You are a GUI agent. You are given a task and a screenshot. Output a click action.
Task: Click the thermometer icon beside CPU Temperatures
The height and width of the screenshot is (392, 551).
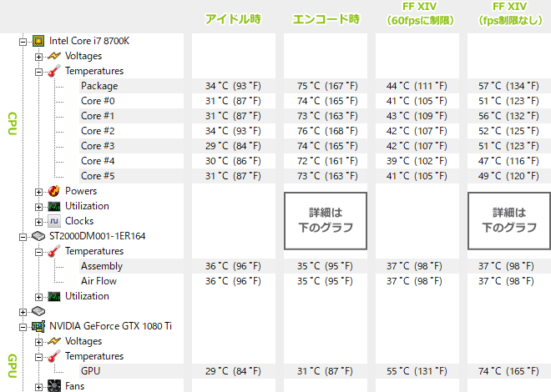[x=54, y=71]
